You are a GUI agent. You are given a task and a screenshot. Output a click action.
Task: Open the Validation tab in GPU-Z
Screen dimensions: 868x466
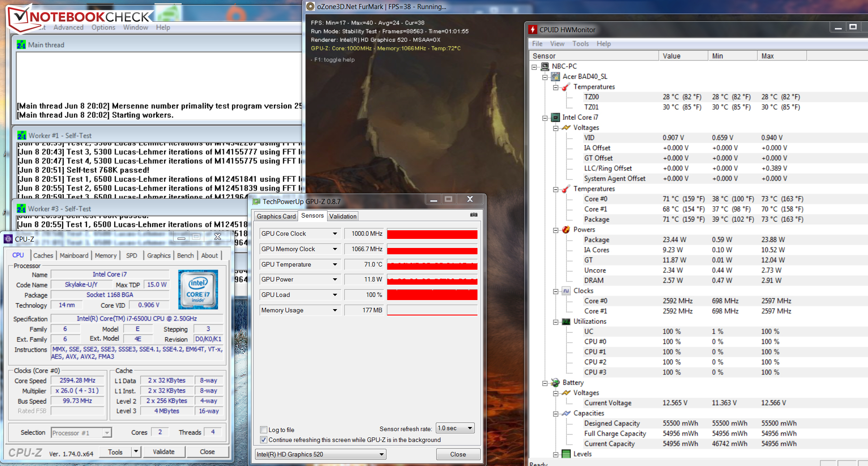coord(343,216)
